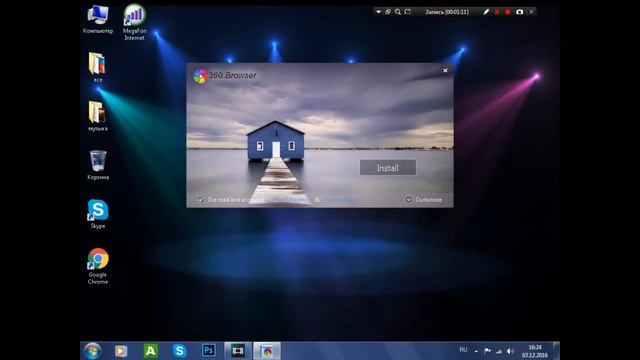Click the recorder magnifier zoom icon
640x360 pixels.
398,12
